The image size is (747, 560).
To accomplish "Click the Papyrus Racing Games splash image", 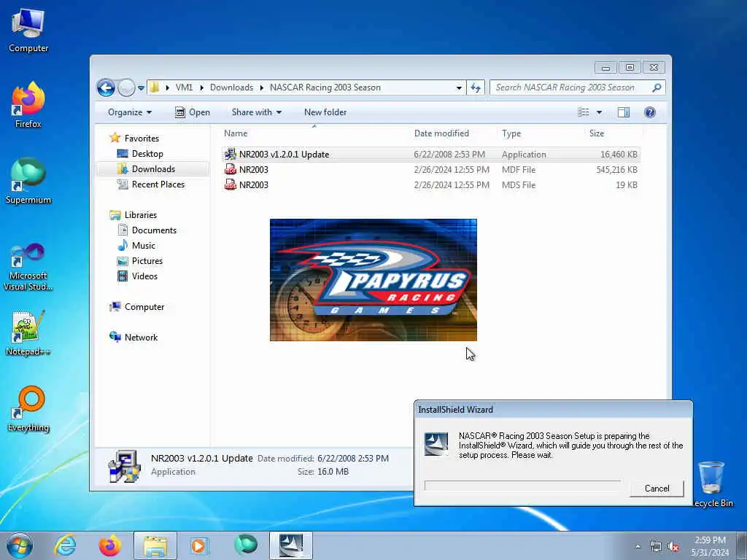I will (373, 280).
